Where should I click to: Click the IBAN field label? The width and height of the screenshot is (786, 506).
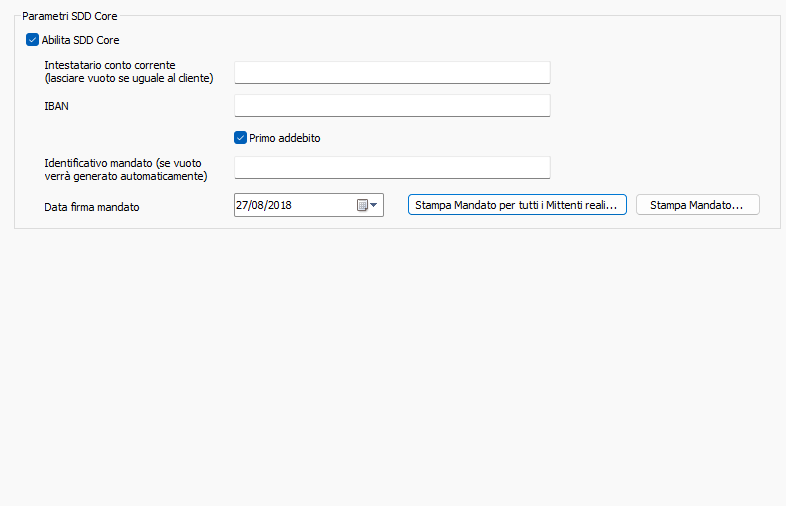tap(57, 105)
